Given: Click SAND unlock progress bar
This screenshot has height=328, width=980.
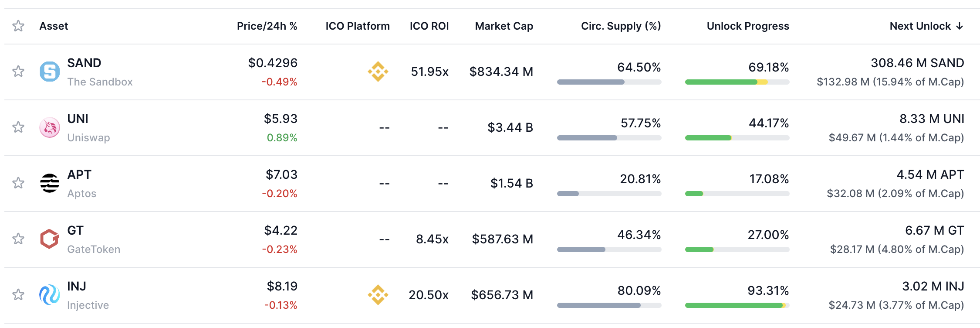Looking at the screenshot, I should [x=737, y=82].
